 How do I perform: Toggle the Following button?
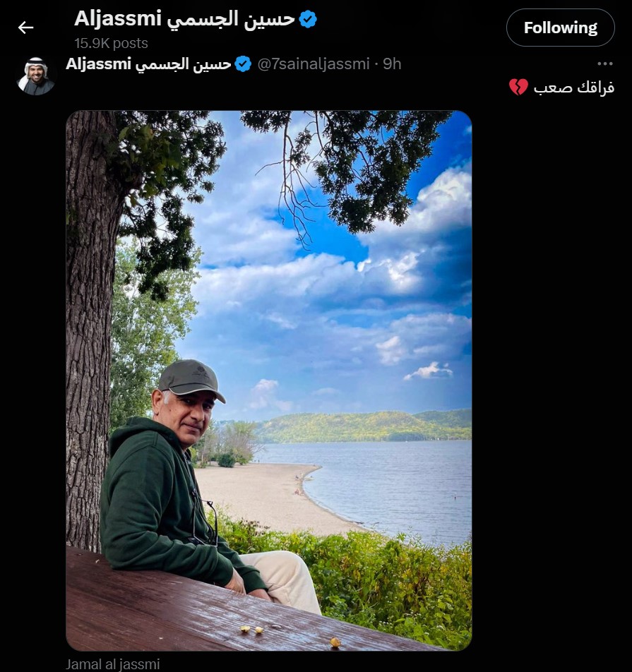point(561,28)
